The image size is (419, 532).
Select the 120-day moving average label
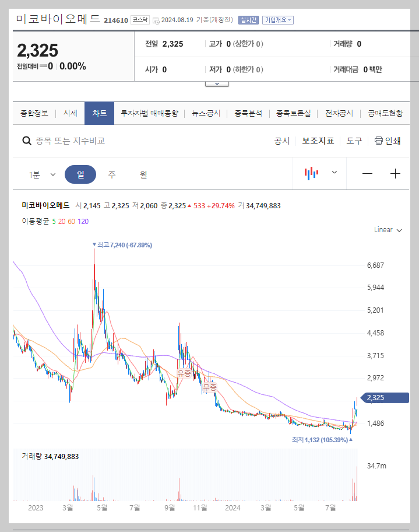pos(83,222)
